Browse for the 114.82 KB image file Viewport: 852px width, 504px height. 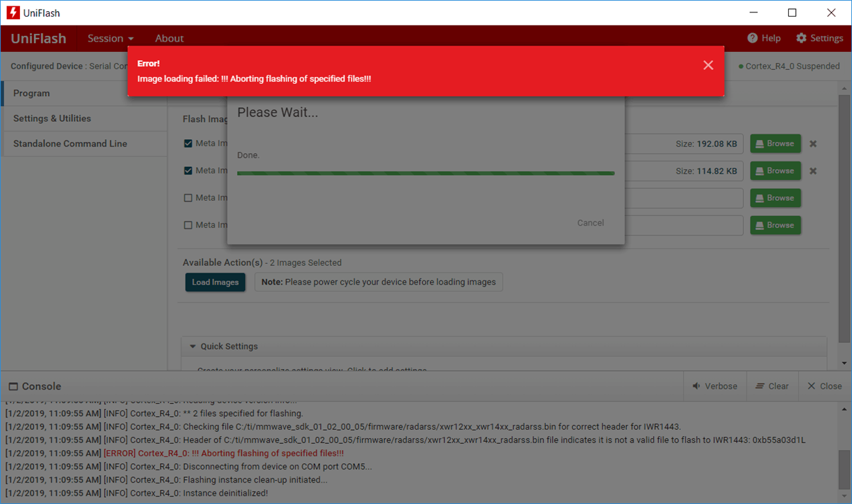tap(775, 170)
